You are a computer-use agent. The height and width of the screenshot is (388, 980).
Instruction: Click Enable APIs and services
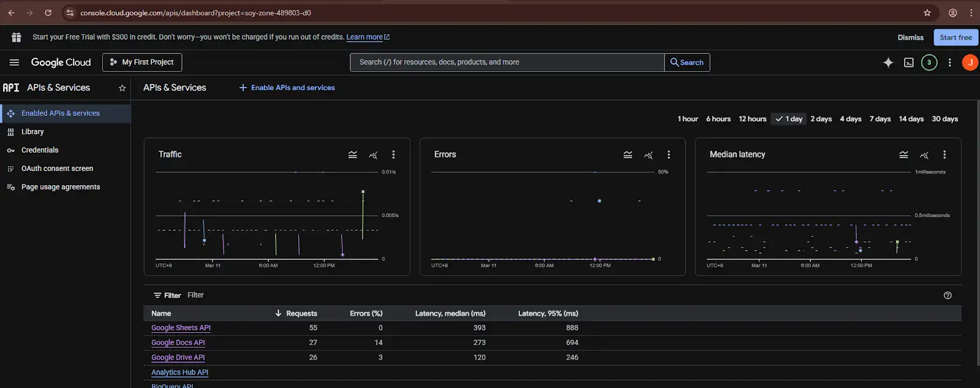(287, 88)
